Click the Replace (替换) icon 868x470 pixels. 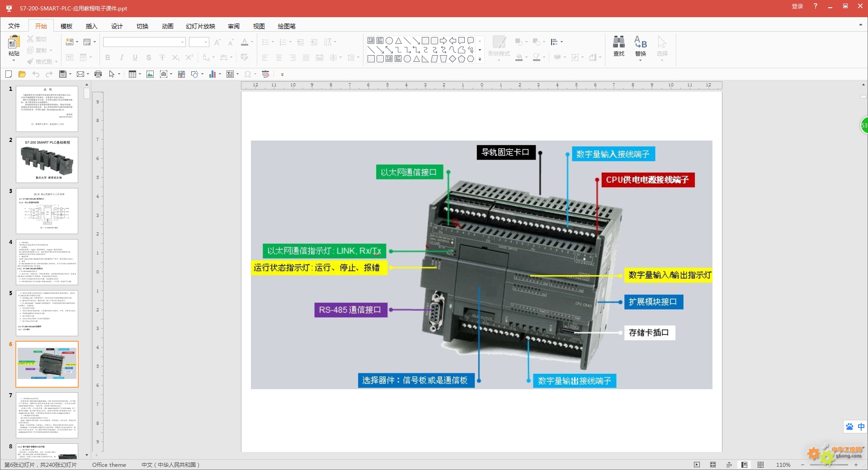point(640,42)
